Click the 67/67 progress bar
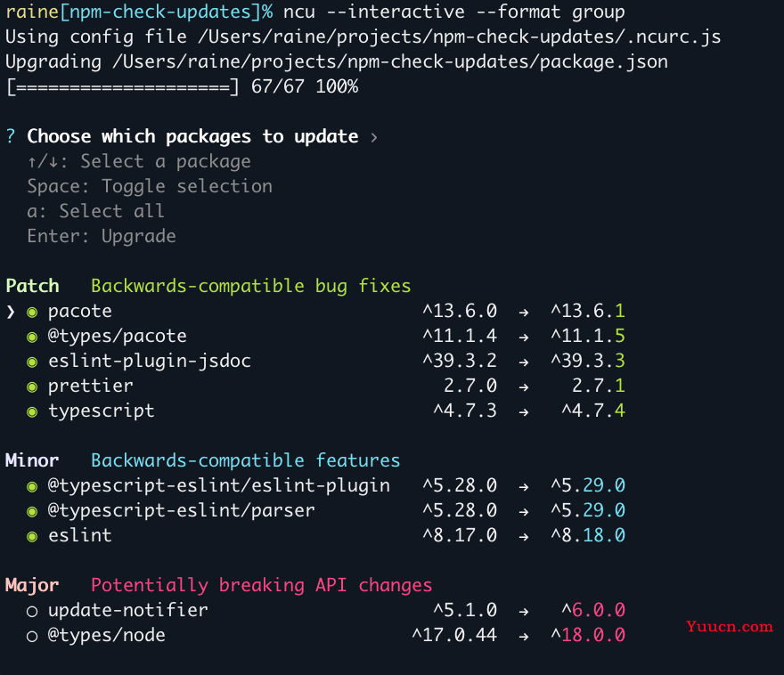This screenshot has width=784, height=675. pyautogui.click(x=123, y=87)
